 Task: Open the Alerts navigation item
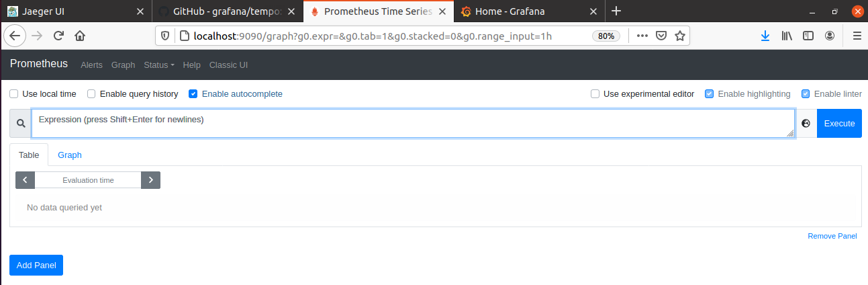point(91,65)
